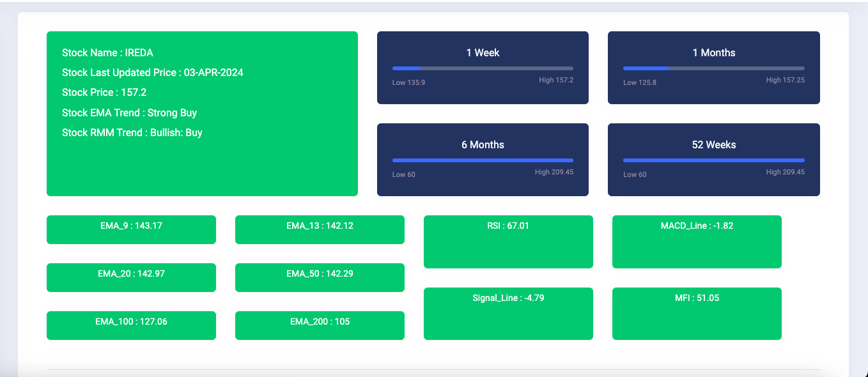Click the EMA_13 : 142.12 tile
This screenshot has height=377, width=868.
pos(320,229)
